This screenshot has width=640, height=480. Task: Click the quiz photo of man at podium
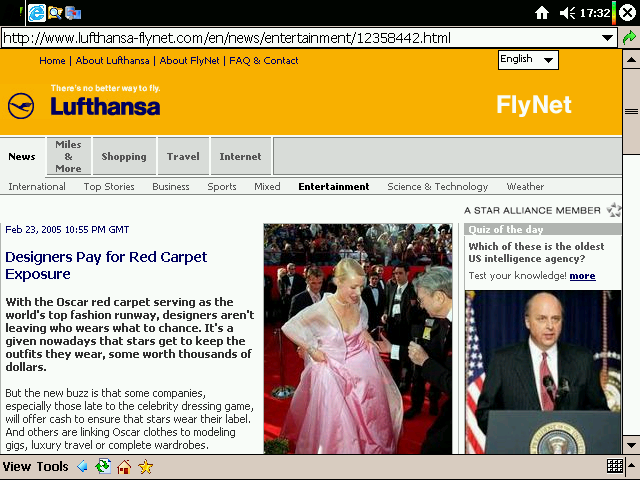pos(543,372)
